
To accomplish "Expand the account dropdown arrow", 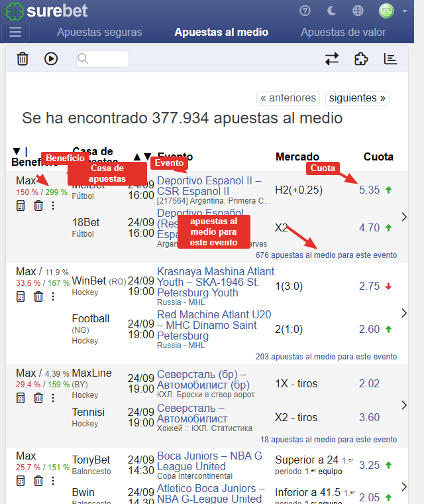I will (x=405, y=11).
